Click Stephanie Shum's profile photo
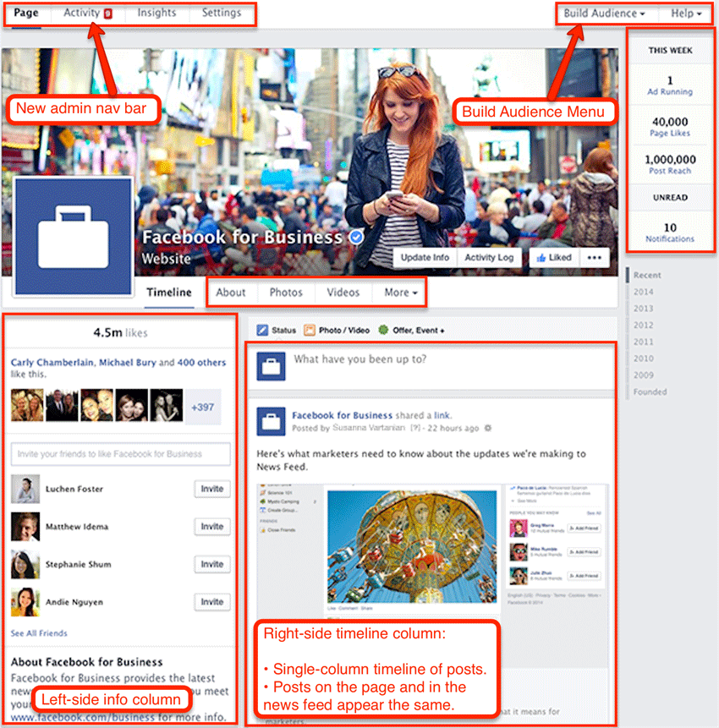 [25, 564]
